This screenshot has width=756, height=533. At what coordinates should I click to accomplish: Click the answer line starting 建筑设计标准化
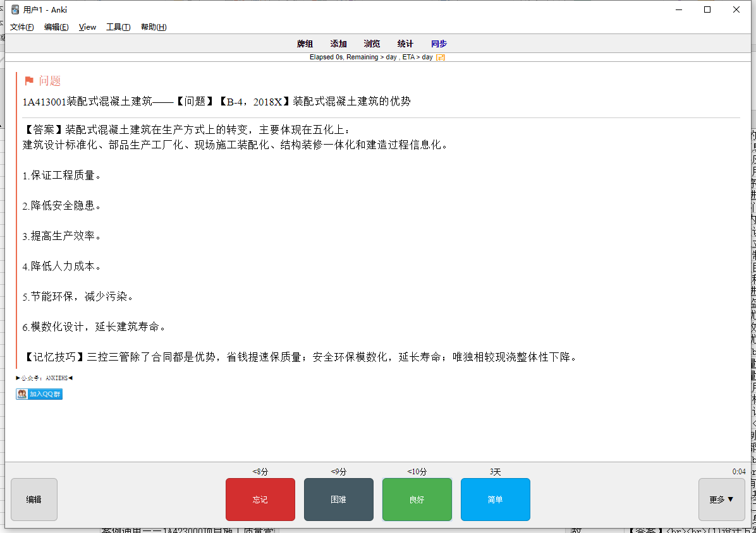(x=235, y=145)
